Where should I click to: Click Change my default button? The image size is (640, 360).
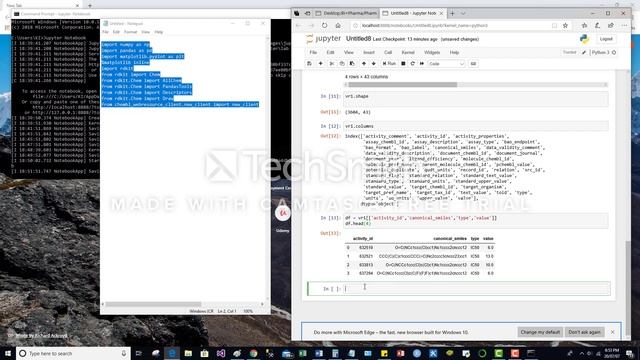click(540, 332)
